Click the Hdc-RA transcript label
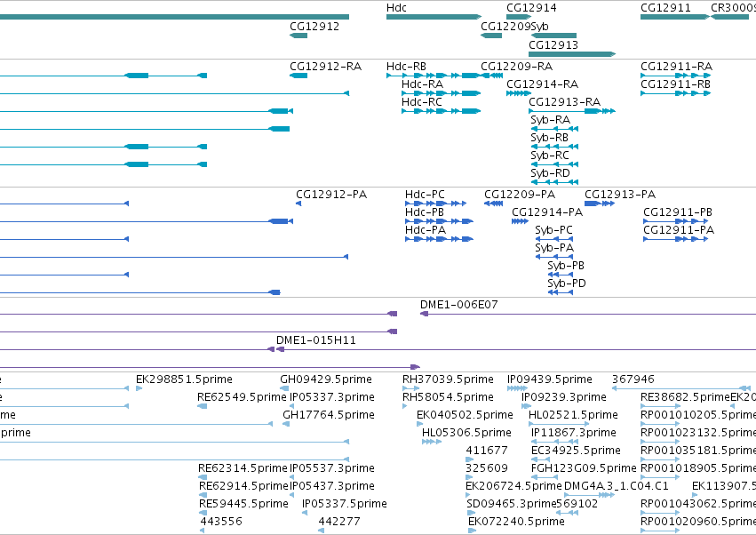Viewport: 756px width, 535px height. coord(422,84)
